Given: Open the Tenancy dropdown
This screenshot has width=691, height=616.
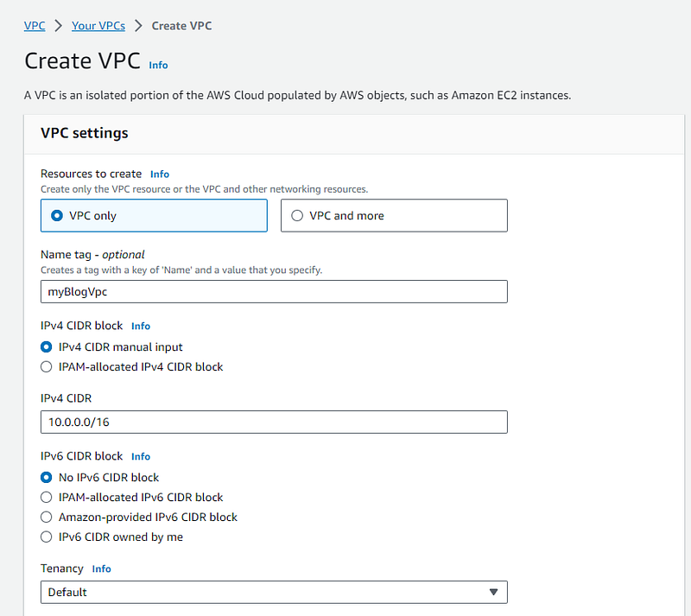Looking at the screenshot, I should tap(273, 592).
